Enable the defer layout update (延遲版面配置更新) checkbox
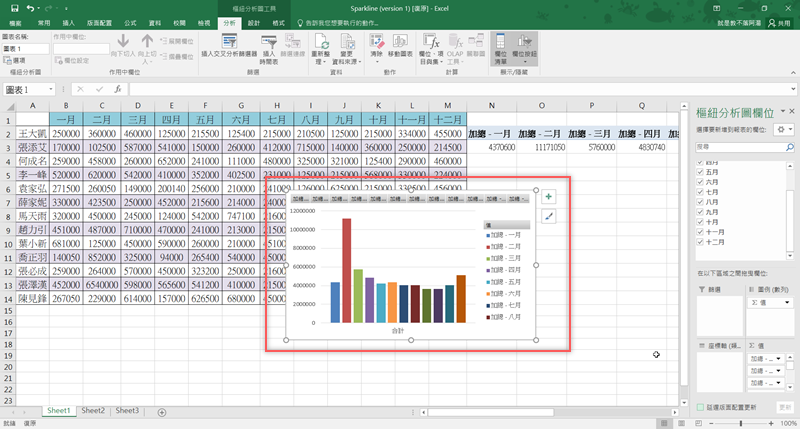Viewport: 800px width, 429px height. (x=699, y=408)
